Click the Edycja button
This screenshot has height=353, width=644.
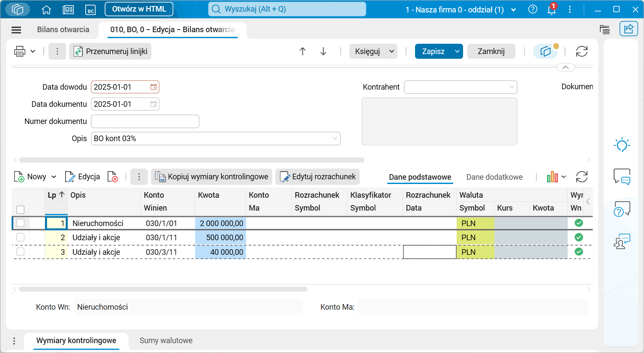[x=82, y=177]
